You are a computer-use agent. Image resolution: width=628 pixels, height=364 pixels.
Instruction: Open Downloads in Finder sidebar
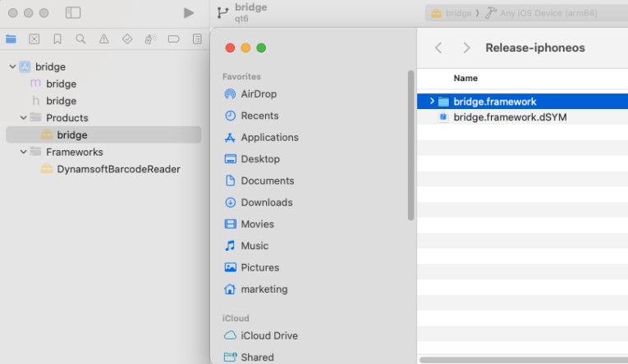(x=266, y=202)
